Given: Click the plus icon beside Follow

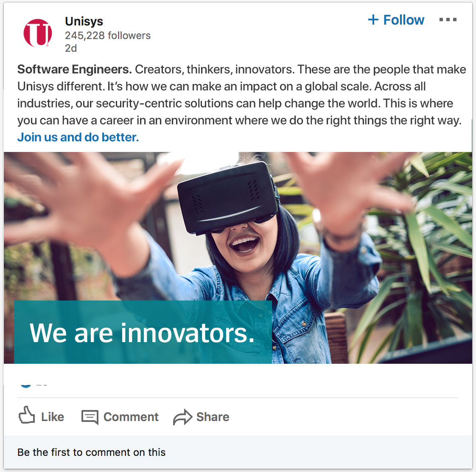Looking at the screenshot, I should [x=373, y=20].
